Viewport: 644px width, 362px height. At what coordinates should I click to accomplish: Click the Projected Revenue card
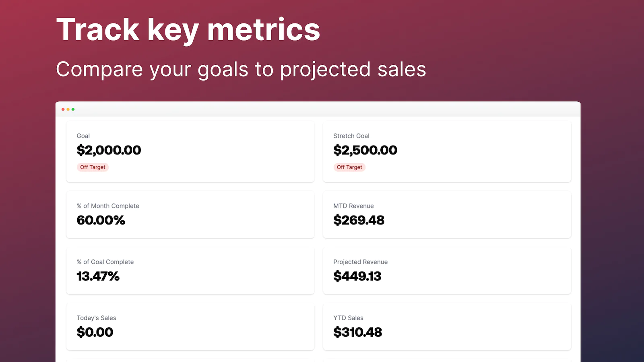tap(447, 271)
